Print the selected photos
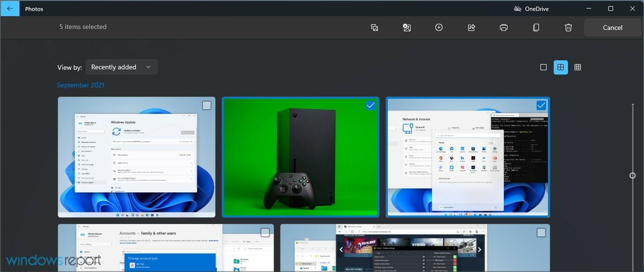 point(504,28)
